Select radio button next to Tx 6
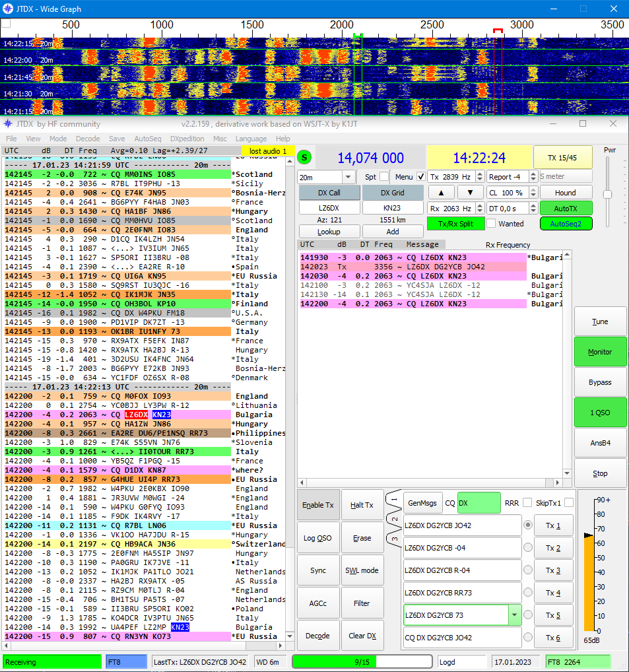This screenshot has height=672, width=629. pos(528,637)
